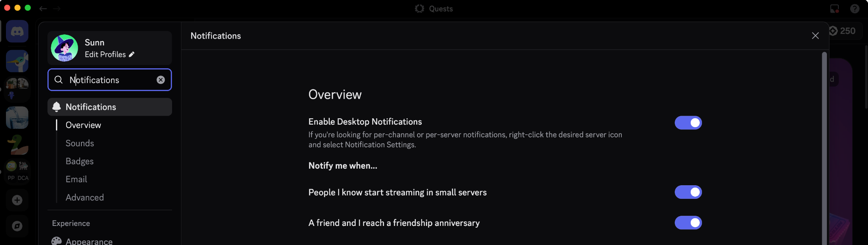
Task: Click the settings panel vertical scrollbar
Action: (824, 148)
